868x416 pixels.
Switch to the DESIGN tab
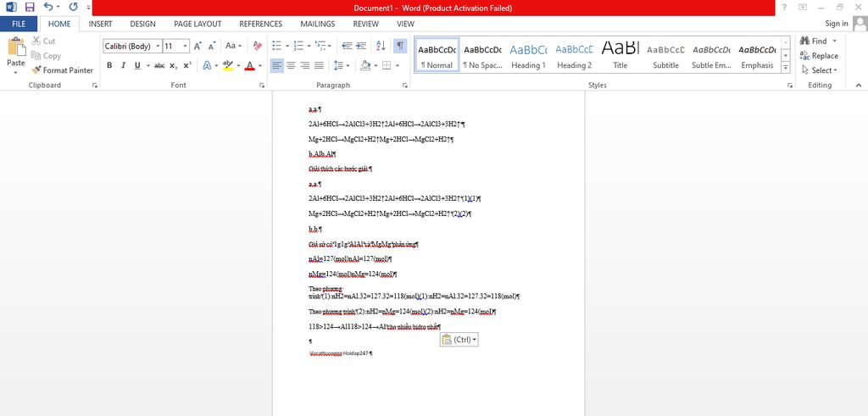pyautogui.click(x=142, y=24)
